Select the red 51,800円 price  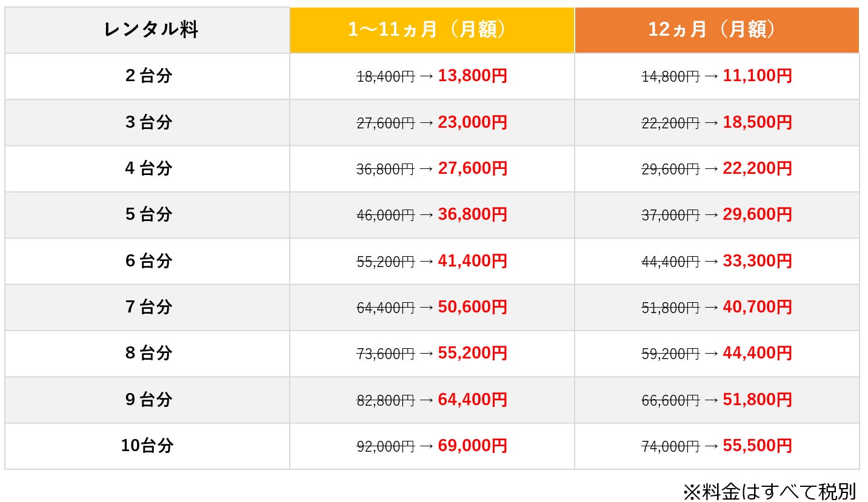tap(757, 400)
